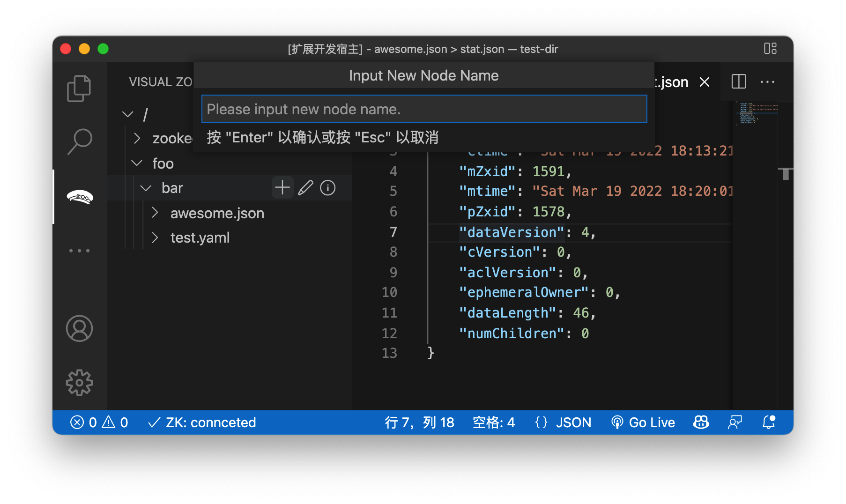Select the ZooKeeper view icon
The width and height of the screenshot is (846, 504).
[x=80, y=197]
